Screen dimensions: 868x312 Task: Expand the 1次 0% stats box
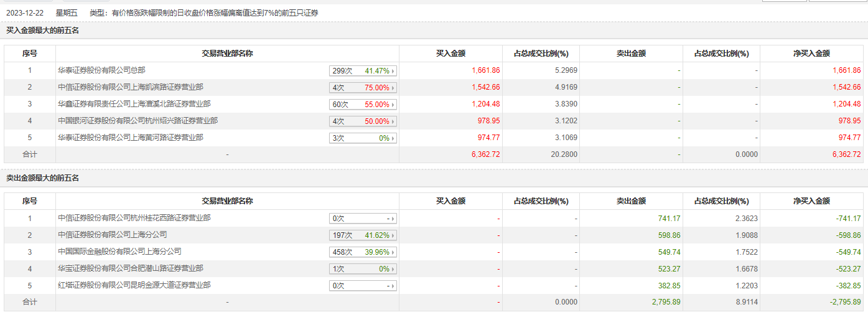[x=363, y=269]
